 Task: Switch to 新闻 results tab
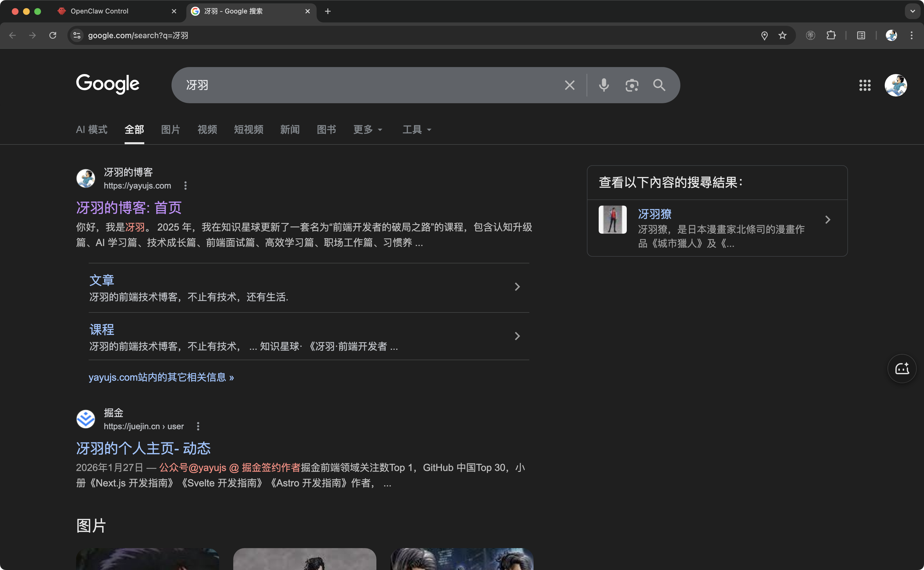click(290, 130)
